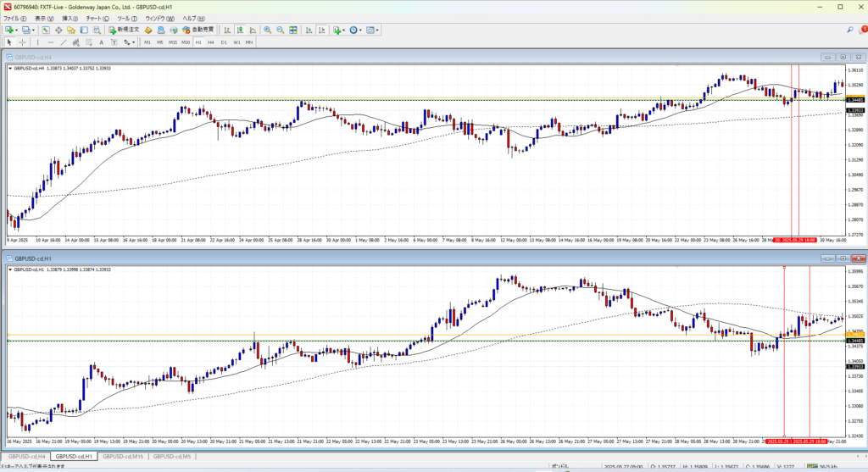Expand the indicators list dropdown
868x472 pixels.
[343, 30]
